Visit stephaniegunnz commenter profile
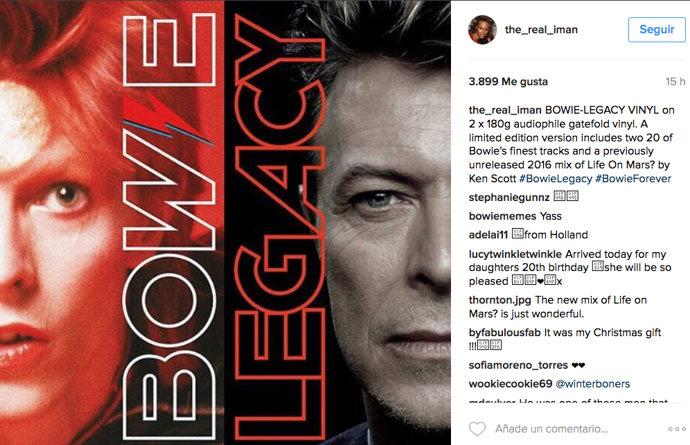 click(509, 198)
